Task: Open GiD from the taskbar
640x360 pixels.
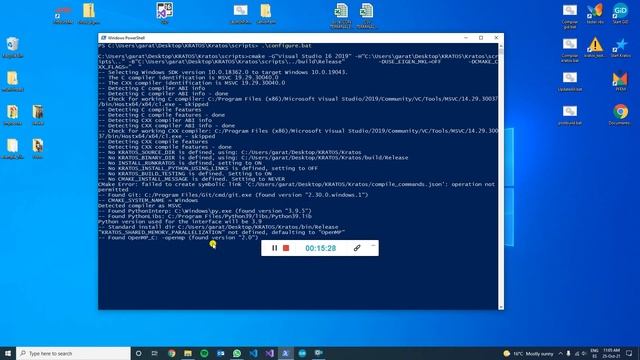Action: (302, 353)
